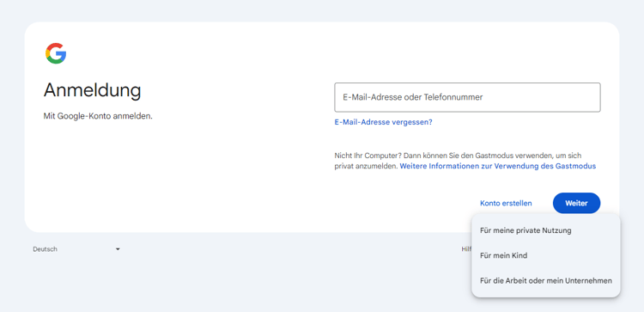Click the Mit Google-Konto anmelden text
The height and width of the screenshot is (312, 644).
98,116
